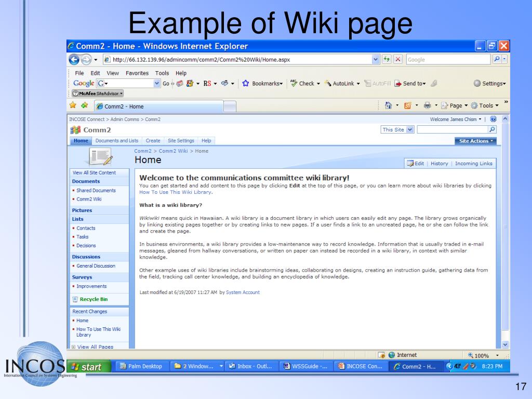Click the site search text field

pos(453,129)
